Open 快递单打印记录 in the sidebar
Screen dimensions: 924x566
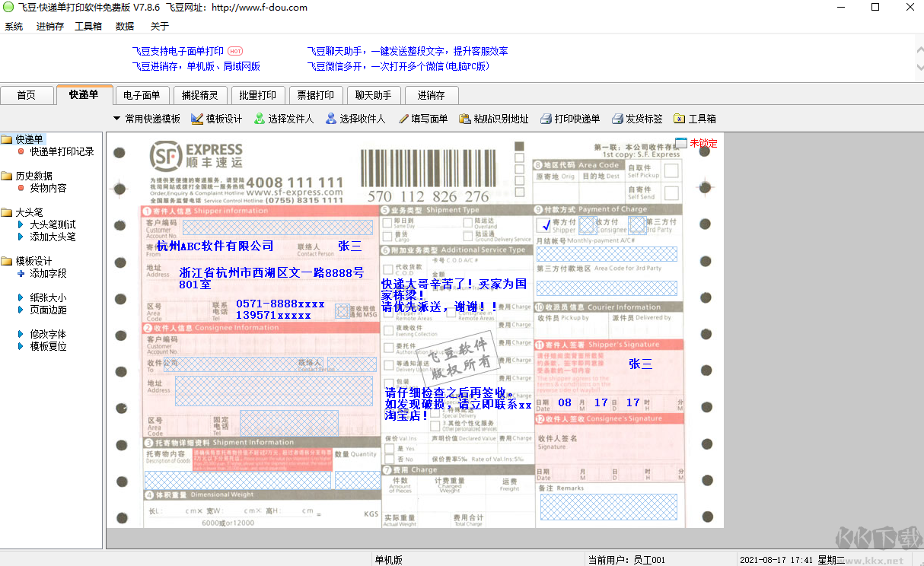pos(62,151)
